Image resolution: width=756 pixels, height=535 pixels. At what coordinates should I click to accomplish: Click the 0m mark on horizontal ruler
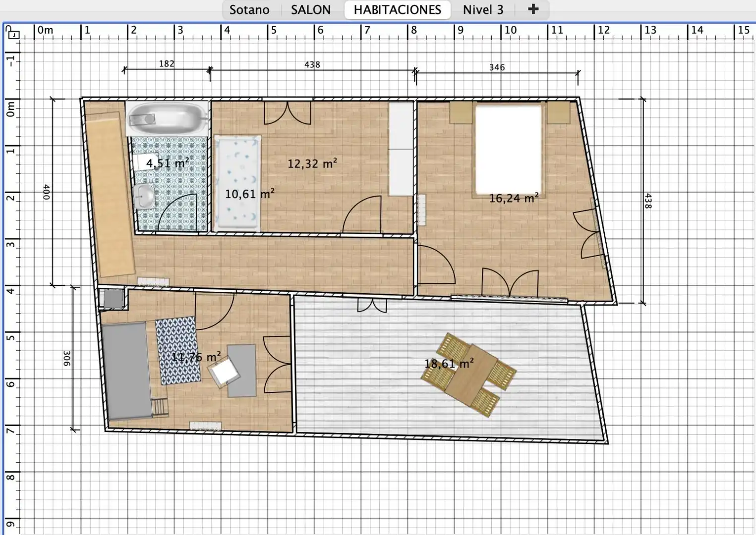(46, 30)
